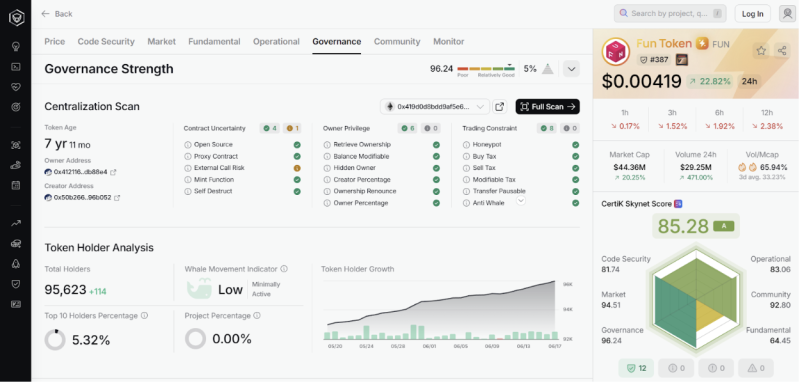The width and height of the screenshot is (800, 390).
Task: Switch to the Operational tab
Action: pyautogui.click(x=276, y=41)
